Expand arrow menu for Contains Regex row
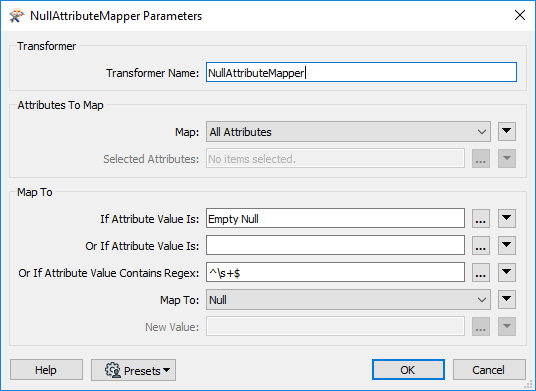 coord(507,272)
